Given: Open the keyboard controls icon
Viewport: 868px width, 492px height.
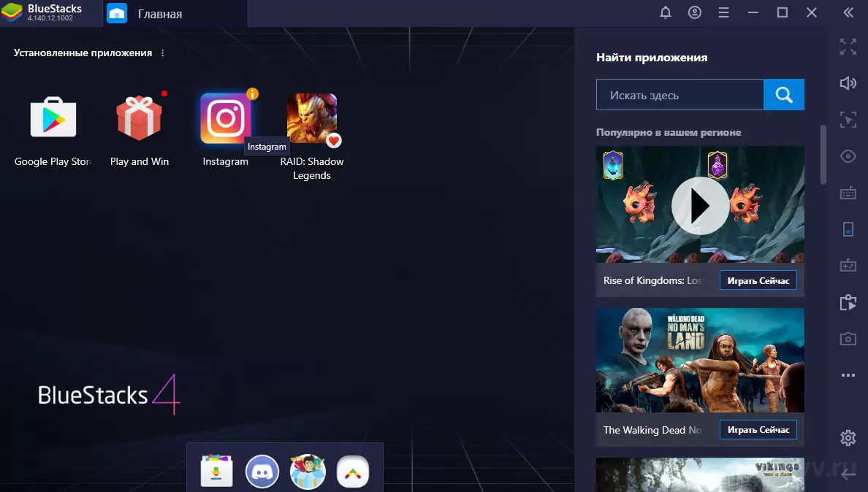Looking at the screenshot, I should [x=848, y=193].
